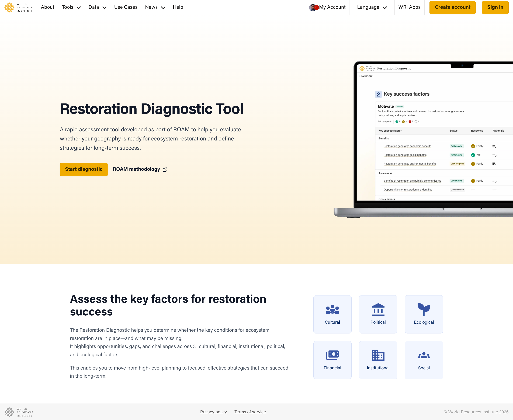
Task: Click the World Resources Institute header logo
Action: 19,7
